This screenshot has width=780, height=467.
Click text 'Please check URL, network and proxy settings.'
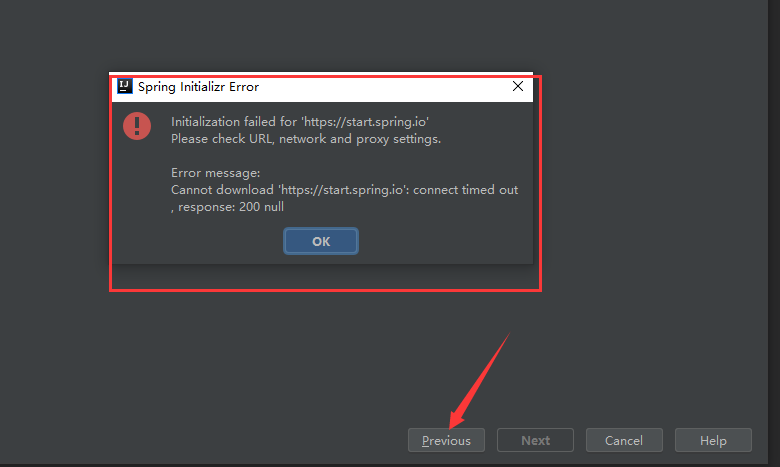pos(306,139)
